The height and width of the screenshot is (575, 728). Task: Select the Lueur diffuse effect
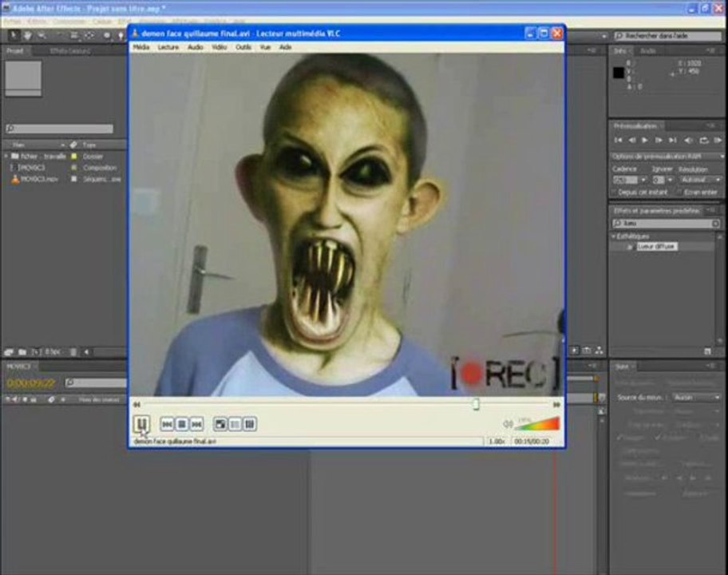point(656,247)
